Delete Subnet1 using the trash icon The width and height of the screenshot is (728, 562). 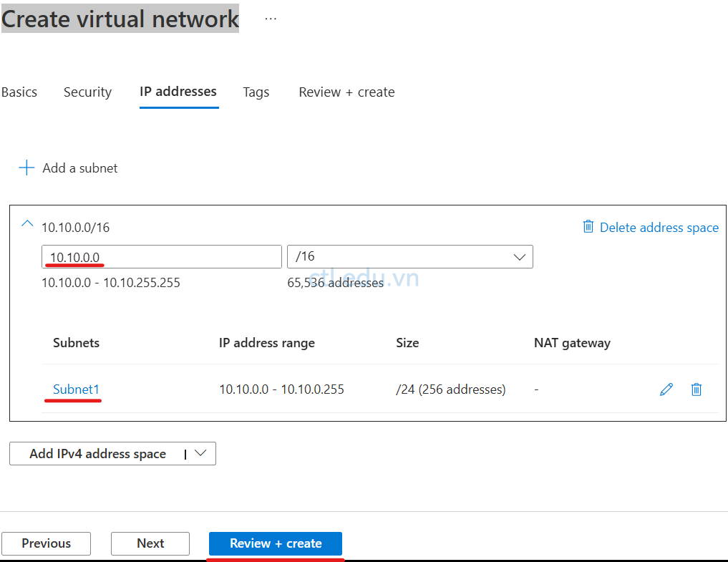(x=696, y=389)
